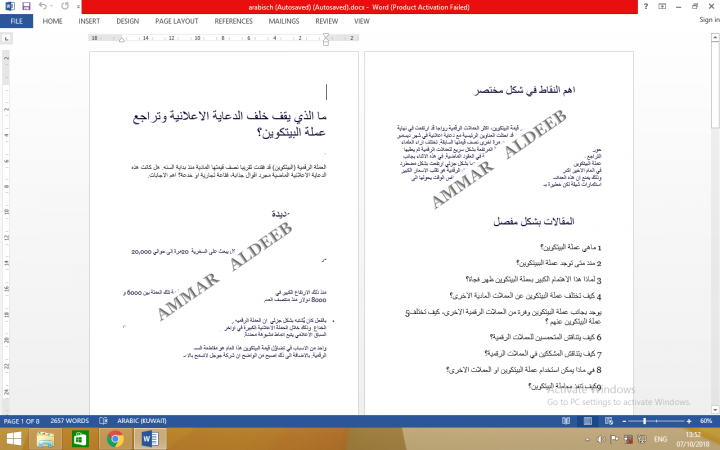Open the FILE tab
Viewport: 720px width, 450px height.
pyautogui.click(x=17, y=21)
